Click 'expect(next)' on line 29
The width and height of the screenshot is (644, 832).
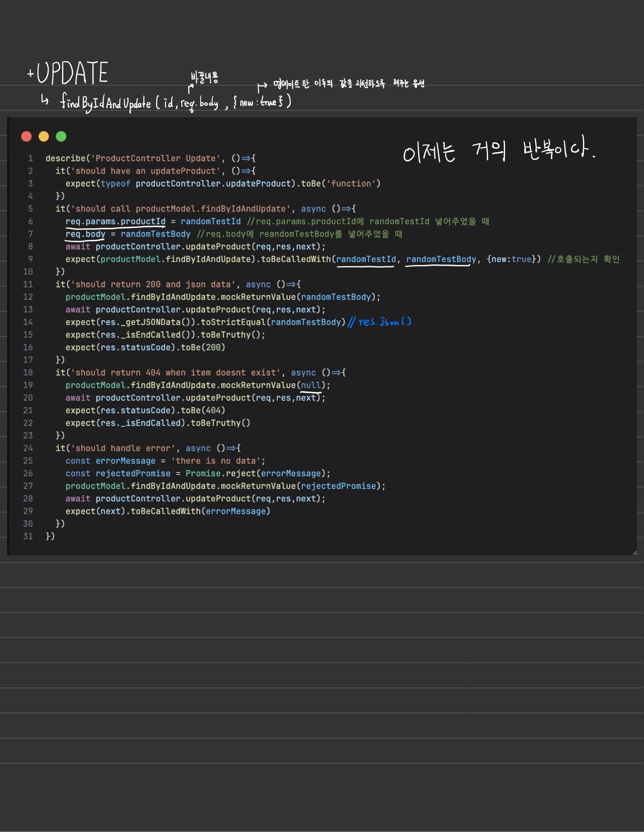click(95, 511)
